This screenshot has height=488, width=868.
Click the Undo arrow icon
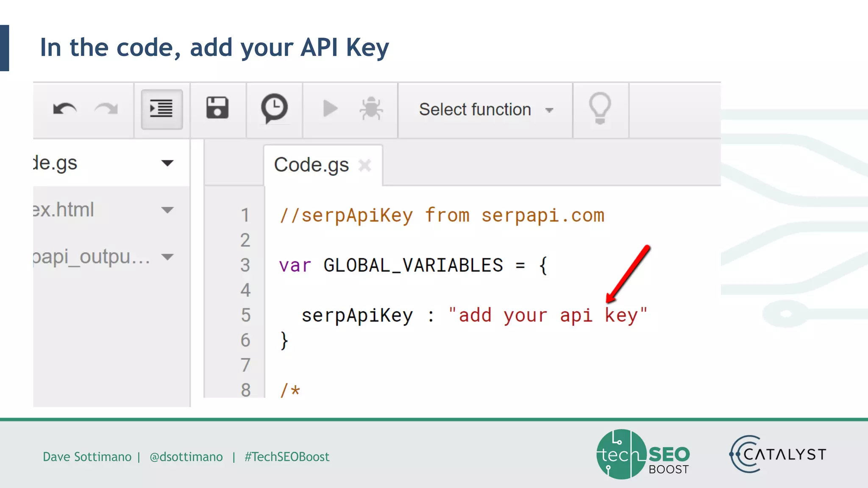[x=65, y=109]
